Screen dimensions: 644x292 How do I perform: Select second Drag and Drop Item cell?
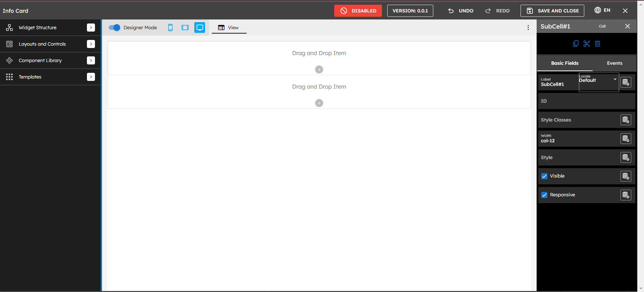(319, 92)
